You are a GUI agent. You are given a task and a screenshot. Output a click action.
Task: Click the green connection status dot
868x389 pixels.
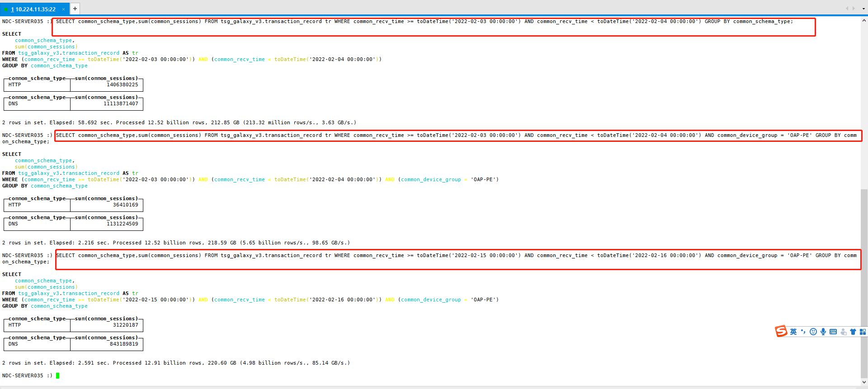pos(6,9)
